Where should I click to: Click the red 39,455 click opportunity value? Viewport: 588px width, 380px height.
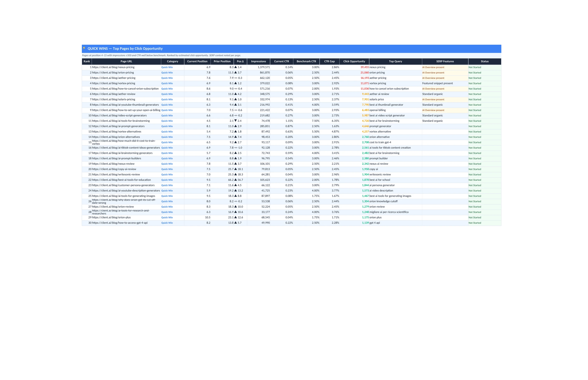[364, 67]
